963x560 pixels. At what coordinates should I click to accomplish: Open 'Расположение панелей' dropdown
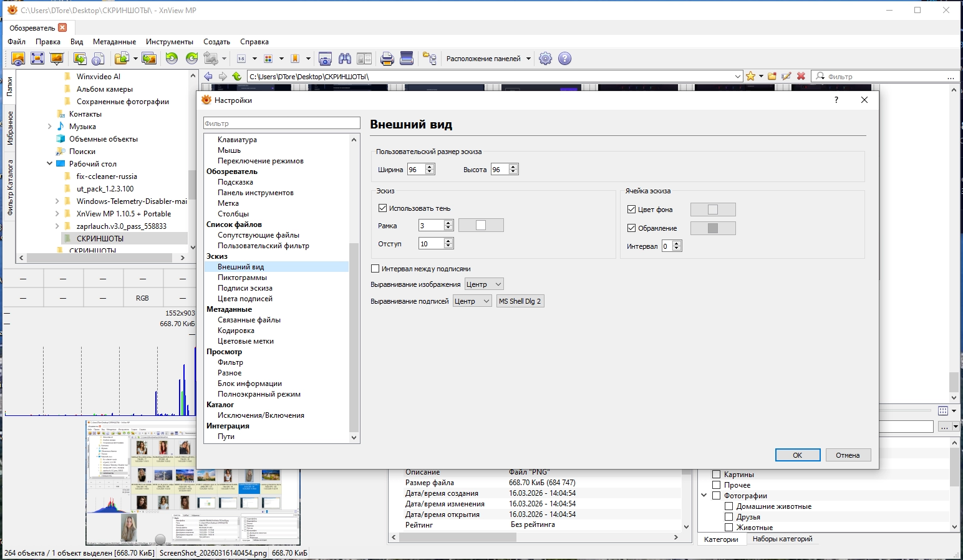[x=488, y=59]
